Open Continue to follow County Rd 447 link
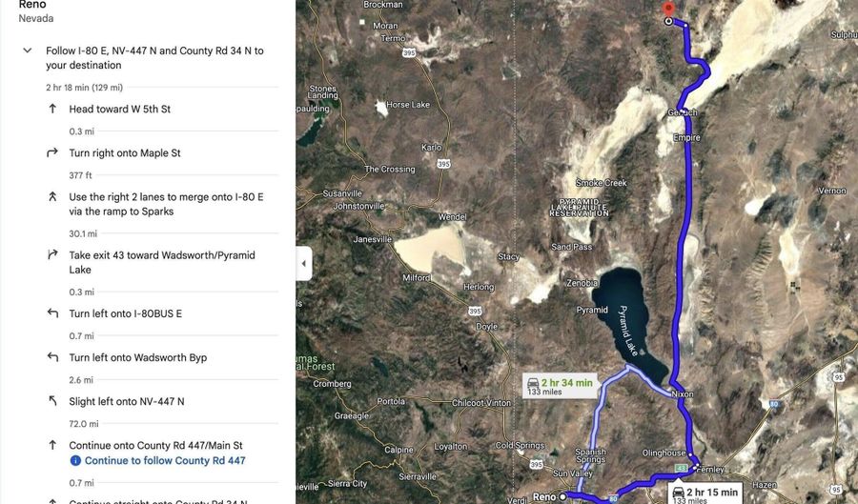The width and height of the screenshot is (858, 504). (x=165, y=461)
